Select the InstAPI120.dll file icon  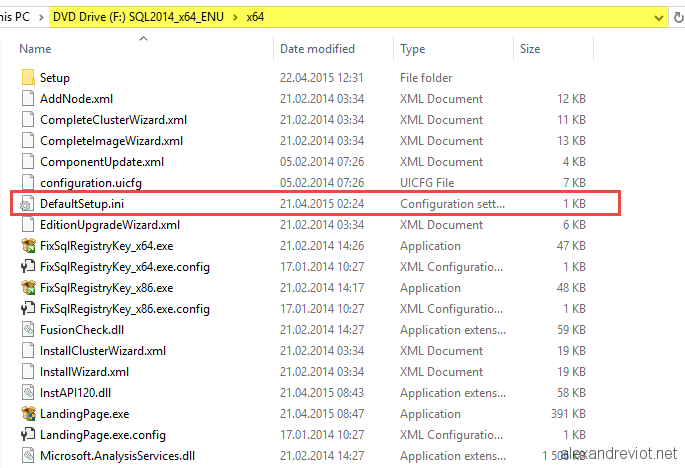point(28,392)
